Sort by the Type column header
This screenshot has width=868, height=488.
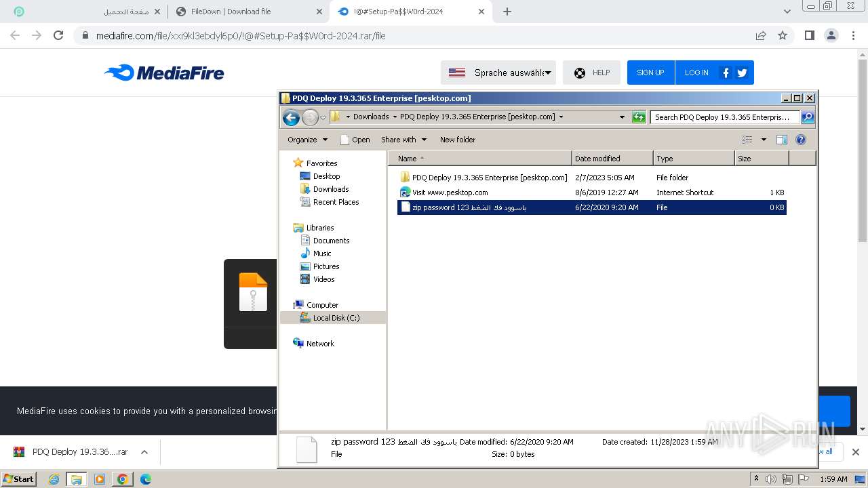pos(694,159)
